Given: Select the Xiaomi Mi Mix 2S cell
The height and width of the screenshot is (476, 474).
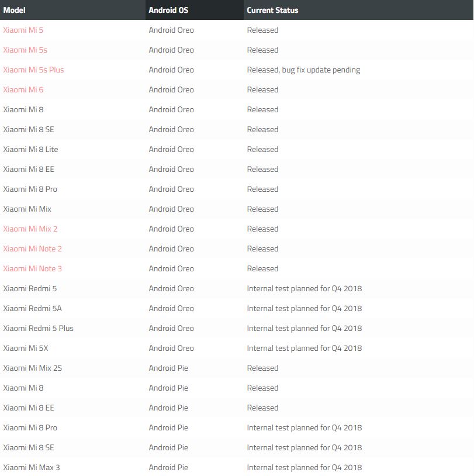Looking at the screenshot, I should pos(32,368).
